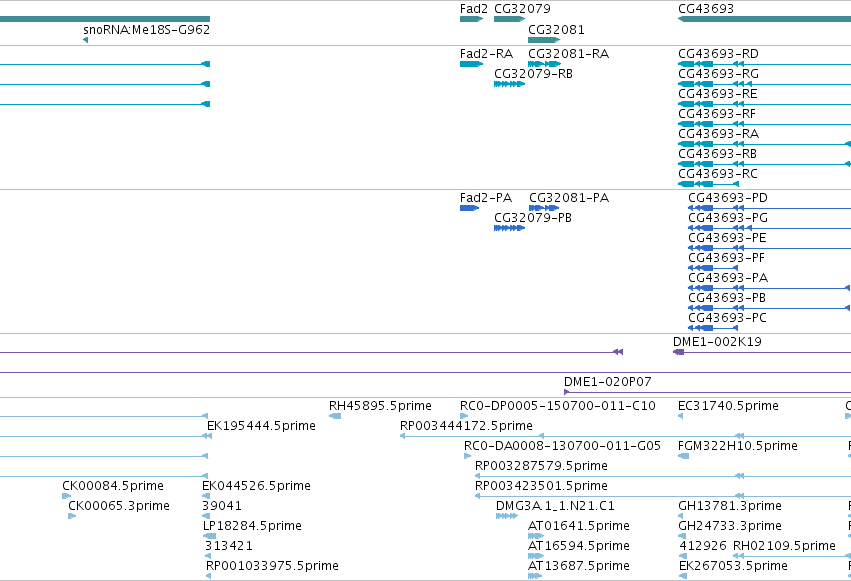
Task: Click the RH45895.5prime EST glyph
Action: (x=335, y=416)
